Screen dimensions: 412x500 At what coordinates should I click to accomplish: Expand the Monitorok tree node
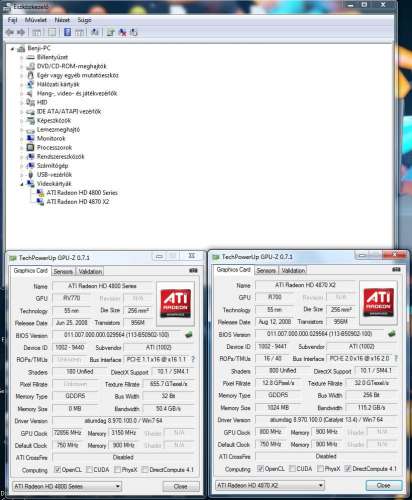(22, 139)
